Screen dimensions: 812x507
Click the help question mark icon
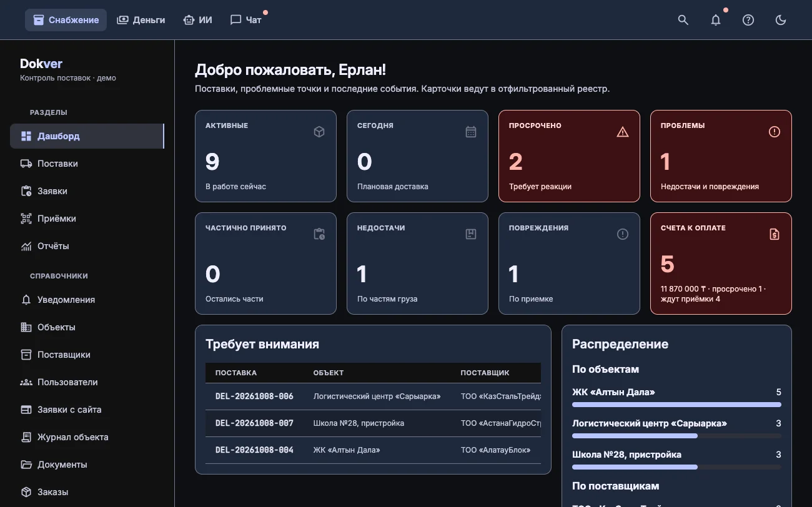748,20
